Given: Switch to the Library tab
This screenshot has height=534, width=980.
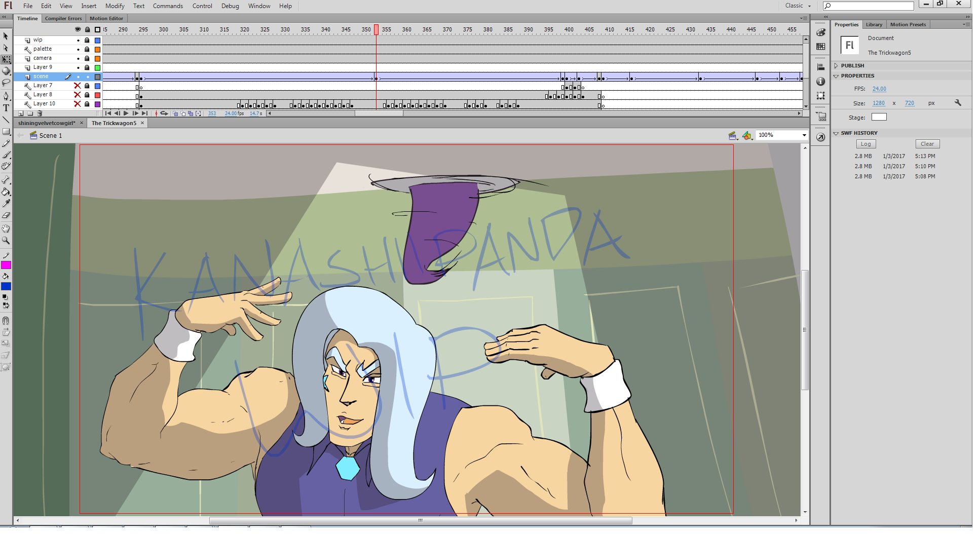Looking at the screenshot, I should 874,24.
